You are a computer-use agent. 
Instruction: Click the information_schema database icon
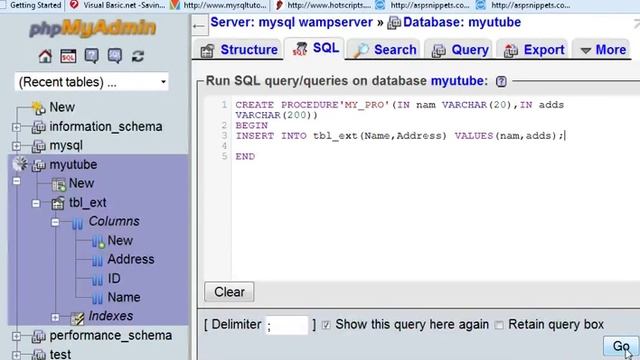39,127
